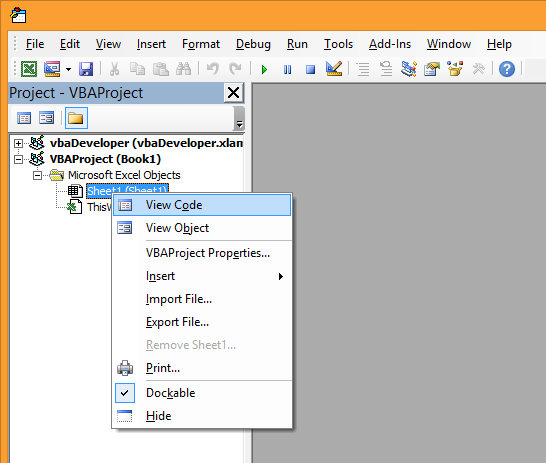
Task: Click the Paste clipboard icon
Action: tap(161, 69)
